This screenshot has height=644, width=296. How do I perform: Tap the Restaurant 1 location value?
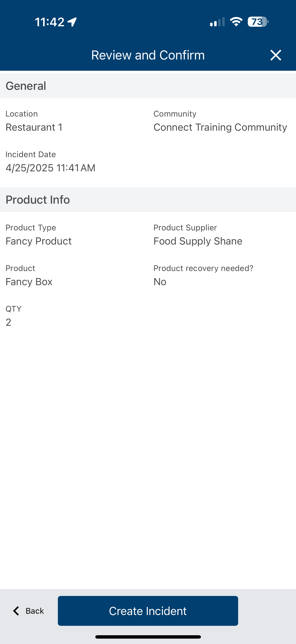tap(34, 127)
